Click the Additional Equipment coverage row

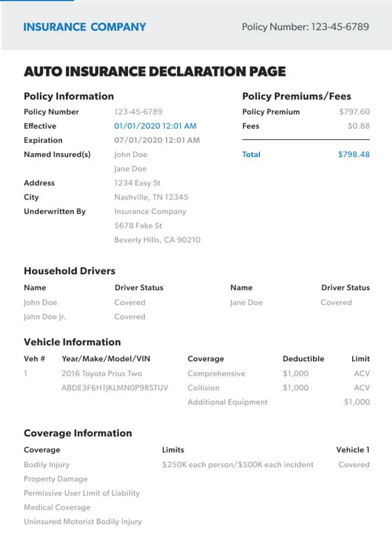pos(227,402)
